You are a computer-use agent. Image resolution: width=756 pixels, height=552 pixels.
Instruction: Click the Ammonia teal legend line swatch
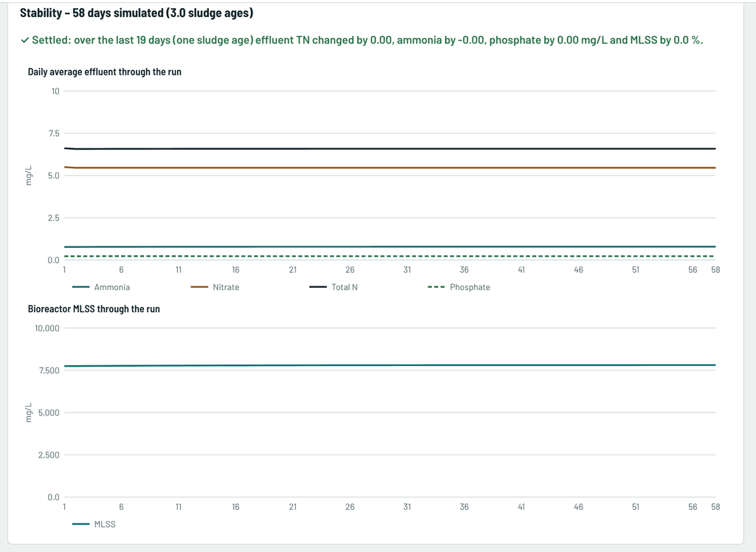[x=80, y=287]
